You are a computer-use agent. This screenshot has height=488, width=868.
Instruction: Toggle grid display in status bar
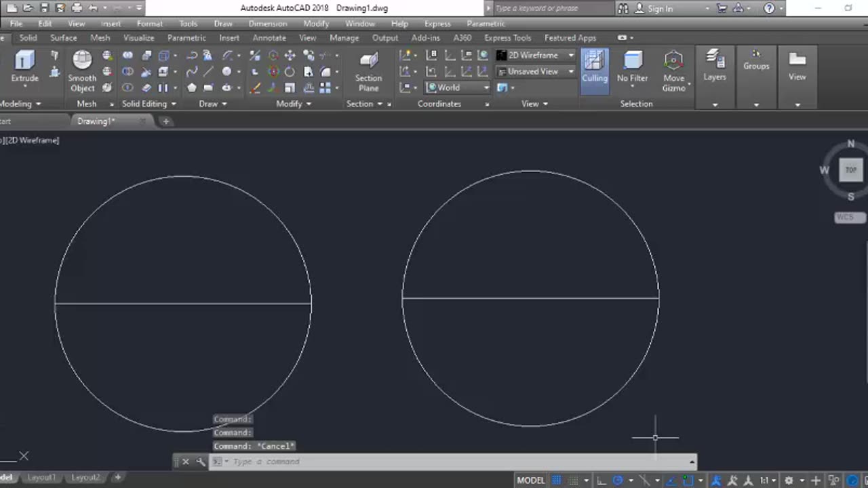(557, 481)
